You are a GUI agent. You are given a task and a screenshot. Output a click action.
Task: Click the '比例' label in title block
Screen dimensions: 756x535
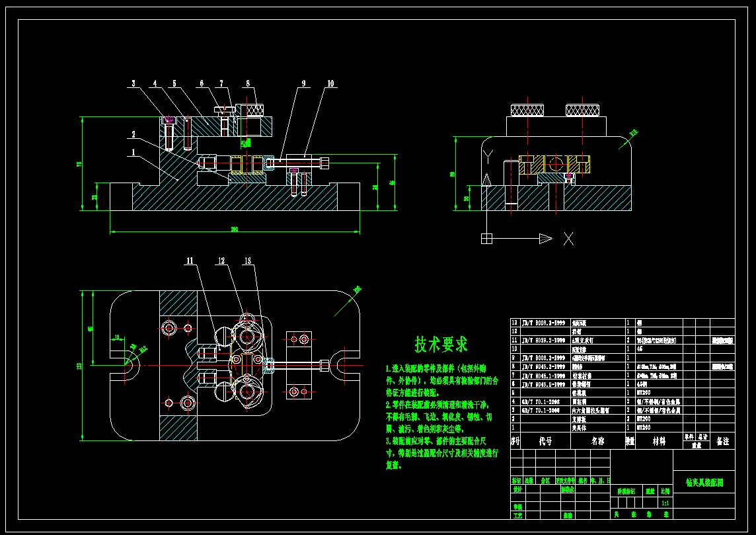tap(665, 491)
